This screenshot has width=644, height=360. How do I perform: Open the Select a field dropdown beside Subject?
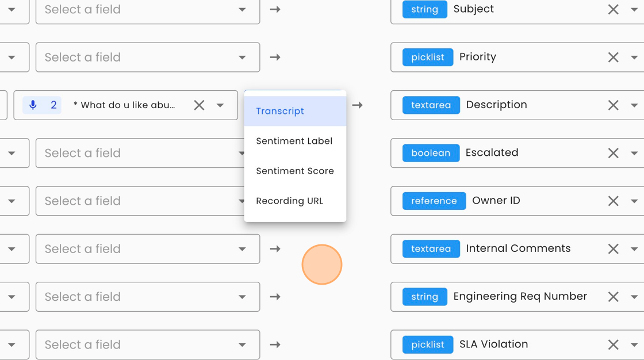click(x=147, y=9)
